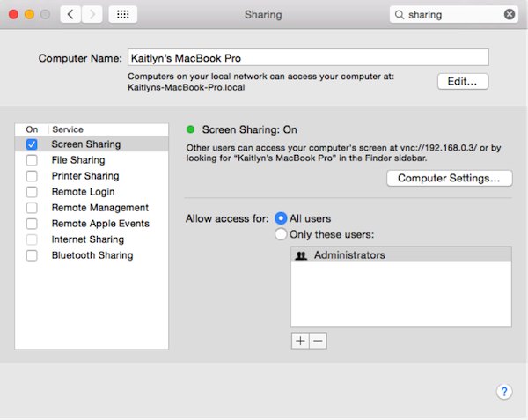
Task: Click the Kaitlyns-MacBook-Pro.local address text
Action: [x=187, y=87]
